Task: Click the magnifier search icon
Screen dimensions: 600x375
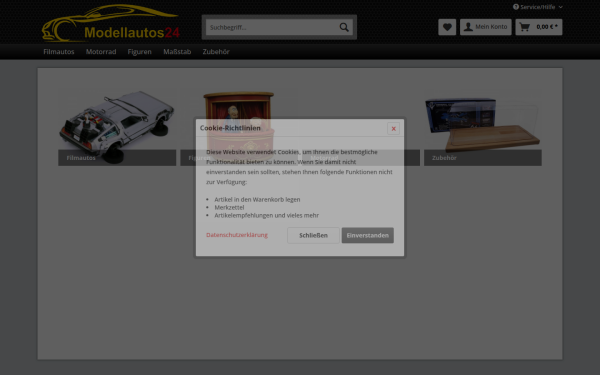Action: pyautogui.click(x=344, y=27)
